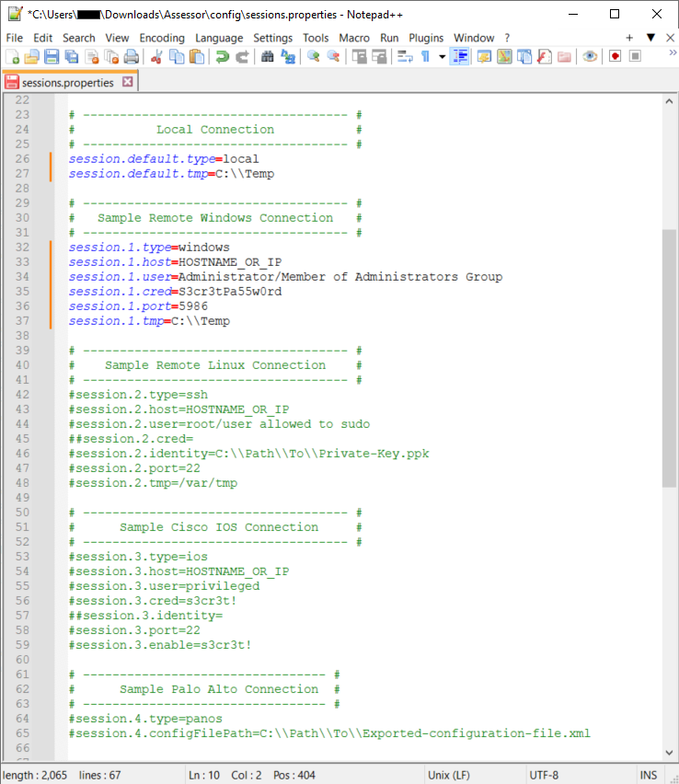Image resolution: width=679 pixels, height=784 pixels.
Task: Toggle Show all characters pilcrow button
Action: (x=425, y=57)
